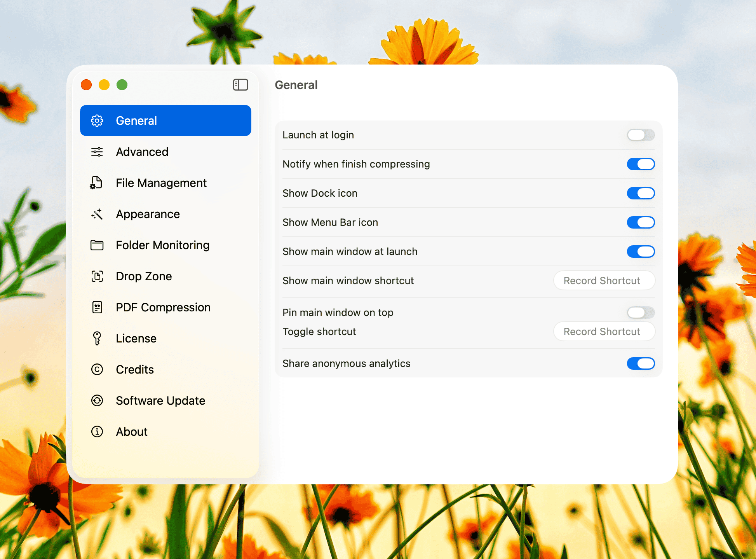
Task: Open the Credits section
Action: [x=135, y=370]
